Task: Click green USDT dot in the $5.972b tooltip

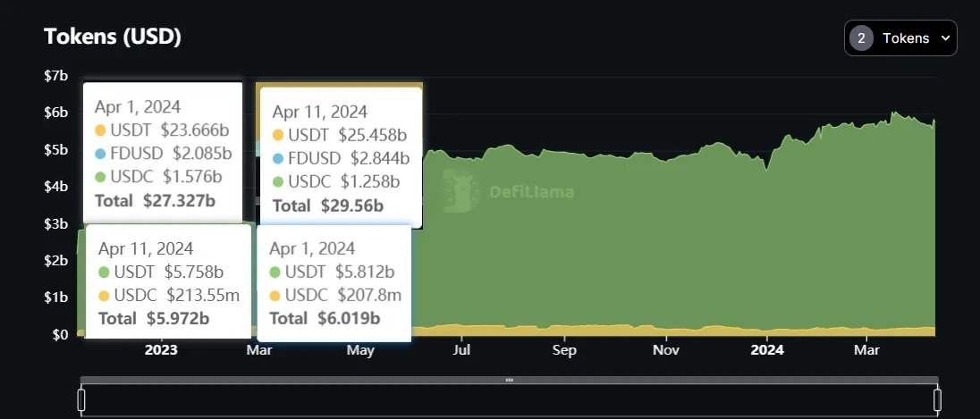Action: pos(105,272)
